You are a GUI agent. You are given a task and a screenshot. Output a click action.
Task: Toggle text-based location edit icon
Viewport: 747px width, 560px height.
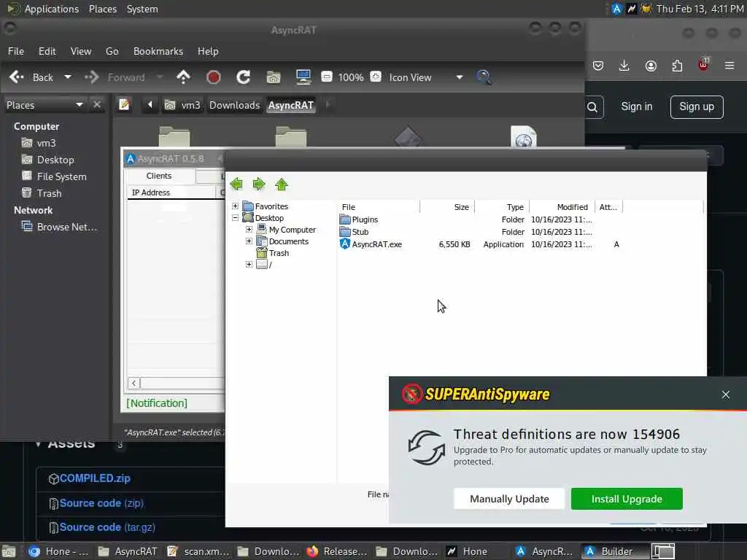[124, 105]
